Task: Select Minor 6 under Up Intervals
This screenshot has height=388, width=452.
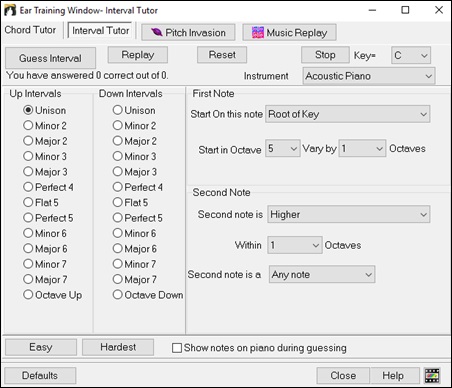Action: click(45, 233)
